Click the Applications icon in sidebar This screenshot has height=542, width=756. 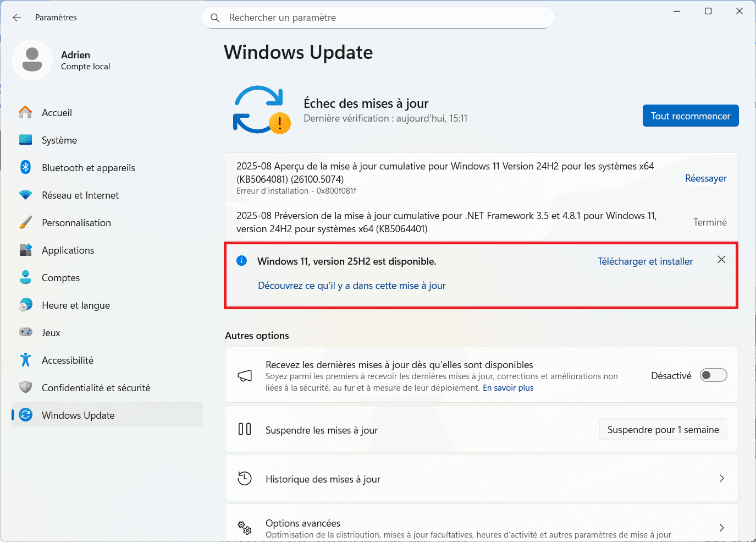25,250
